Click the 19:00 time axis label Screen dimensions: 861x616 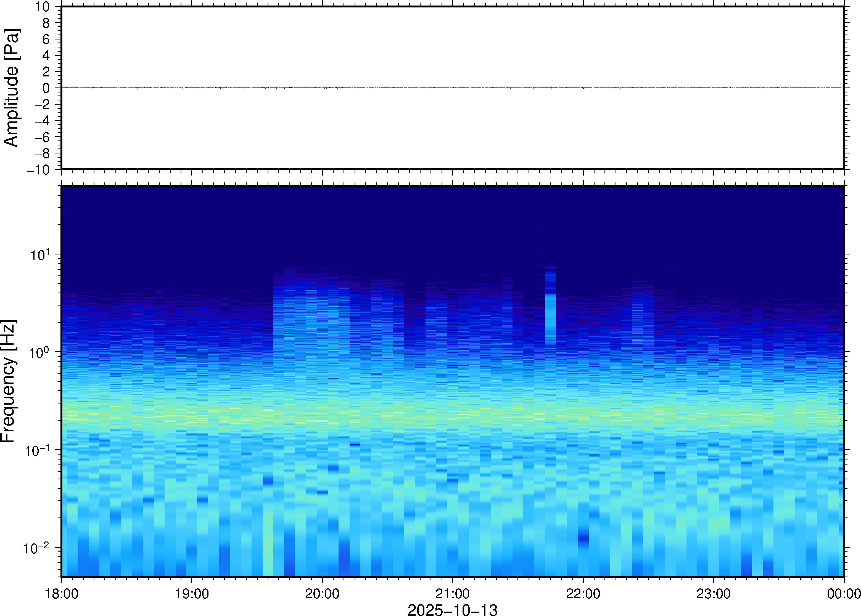[192, 593]
